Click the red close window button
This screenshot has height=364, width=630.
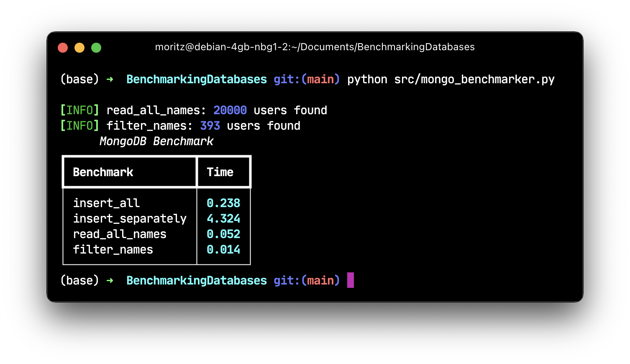click(x=63, y=48)
